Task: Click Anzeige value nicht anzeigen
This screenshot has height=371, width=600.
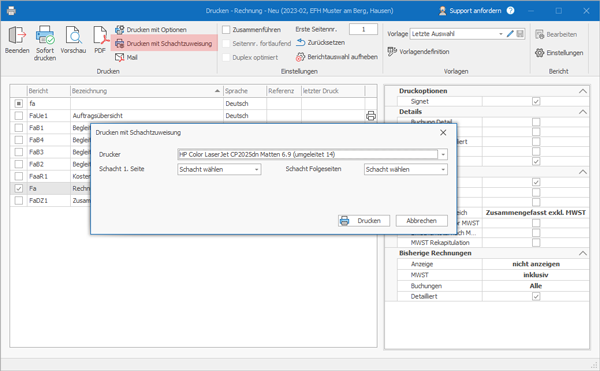Action: 536,264
